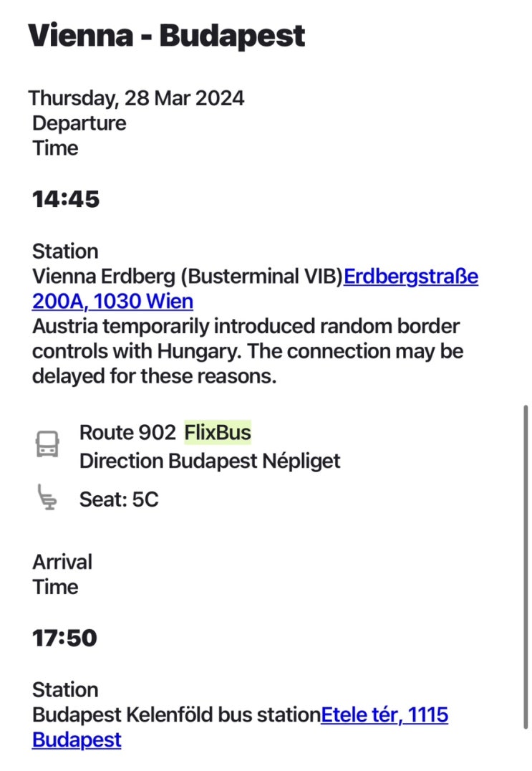532x771 pixels.
Task: Click the Budapest Kelenföld bus station name
Action: click(176, 715)
